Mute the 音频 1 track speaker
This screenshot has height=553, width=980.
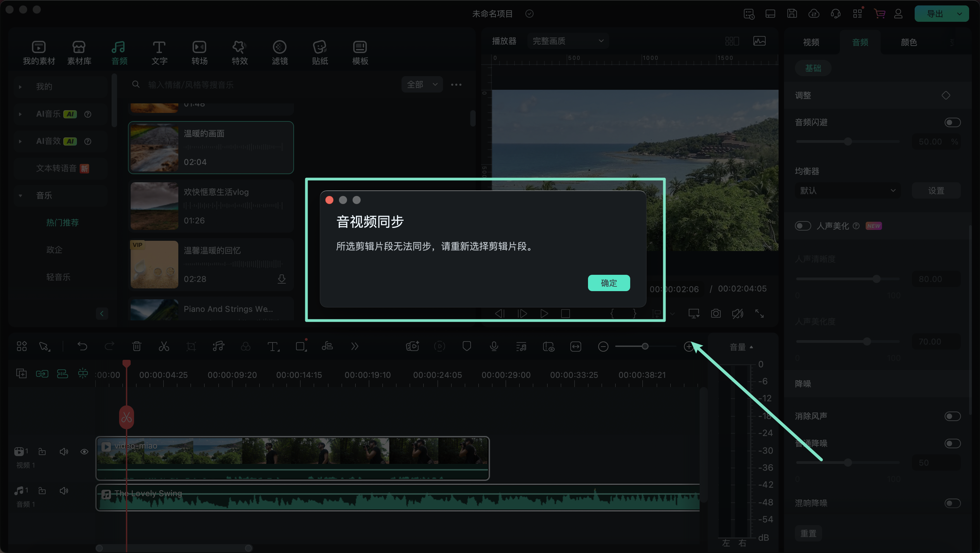click(64, 491)
